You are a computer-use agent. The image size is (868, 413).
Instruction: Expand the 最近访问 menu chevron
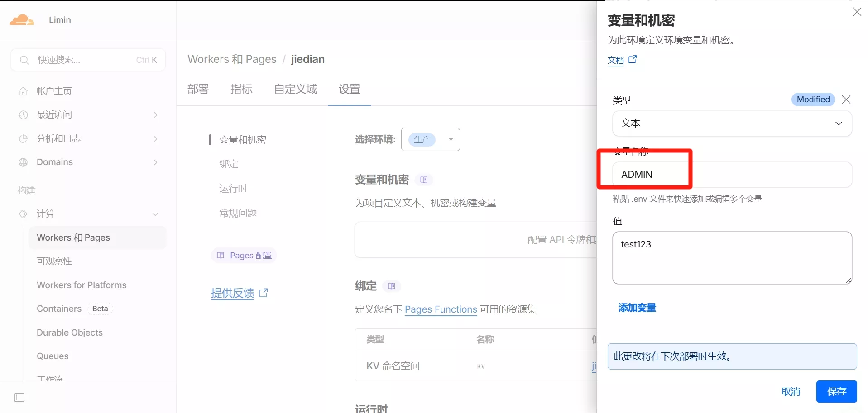pos(155,115)
